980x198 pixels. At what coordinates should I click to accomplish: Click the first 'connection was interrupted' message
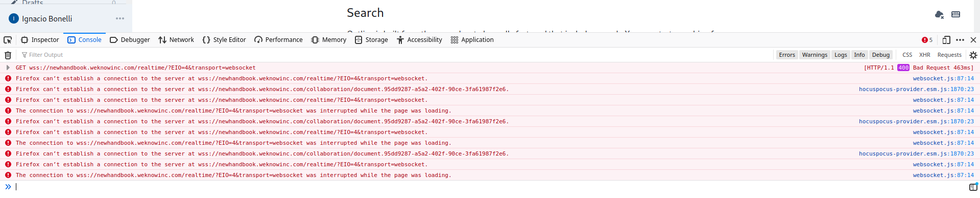[x=233, y=111]
